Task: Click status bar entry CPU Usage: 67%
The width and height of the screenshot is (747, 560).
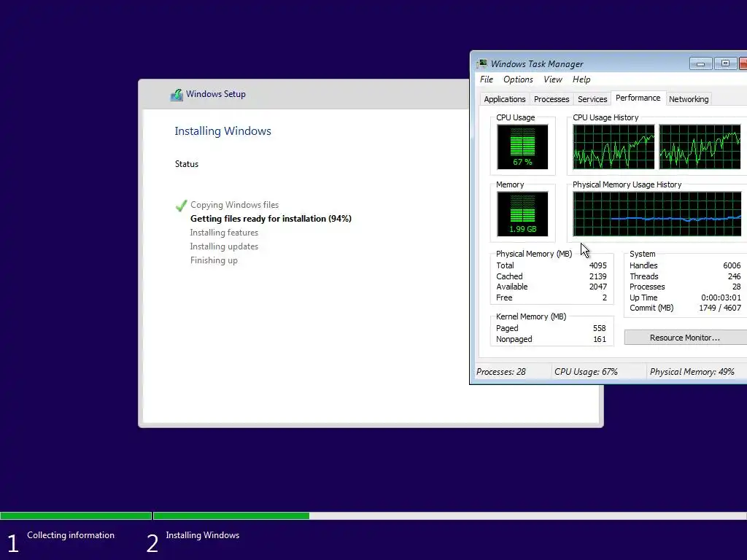Action: tap(586, 372)
